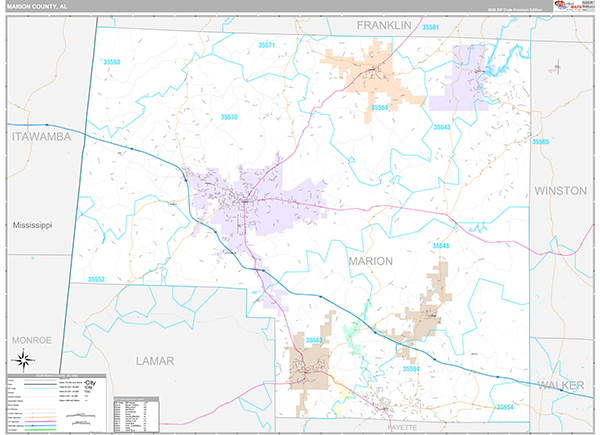Click ZIP code label 35543
Screen dimensions: 600x435
point(442,127)
